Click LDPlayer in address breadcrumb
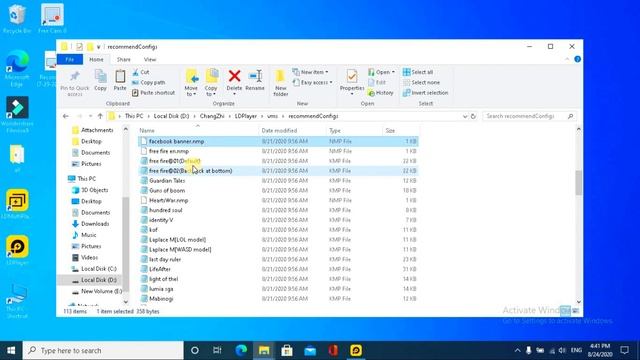Viewport: 640px width, 360px height. coord(246,116)
